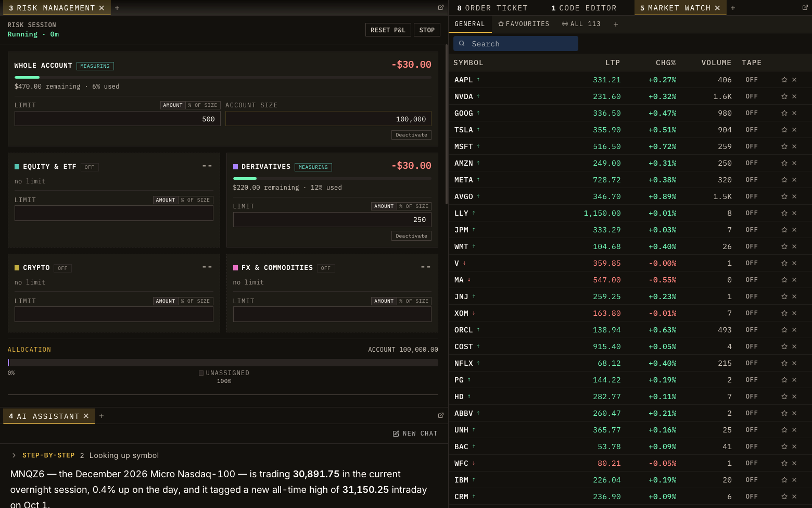Close the Market Watch tab
The height and width of the screenshot is (508, 812).
point(718,8)
